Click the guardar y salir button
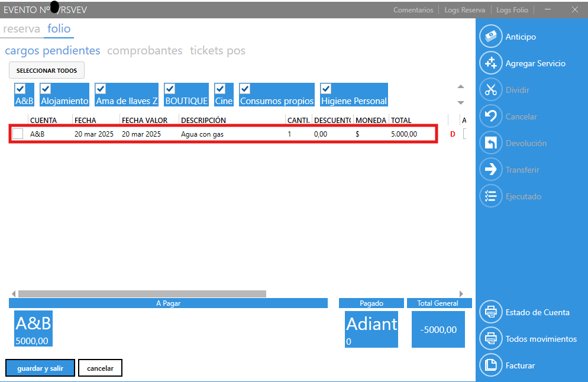The height and width of the screenshot is (382, 588). [x=41, y=368]
